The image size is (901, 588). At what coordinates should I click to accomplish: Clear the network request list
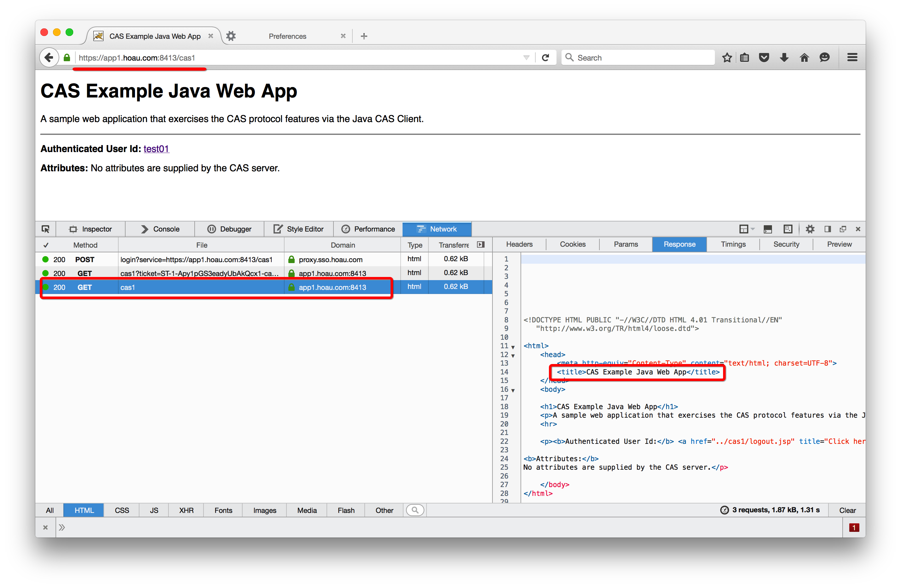(x=847, y=510)
